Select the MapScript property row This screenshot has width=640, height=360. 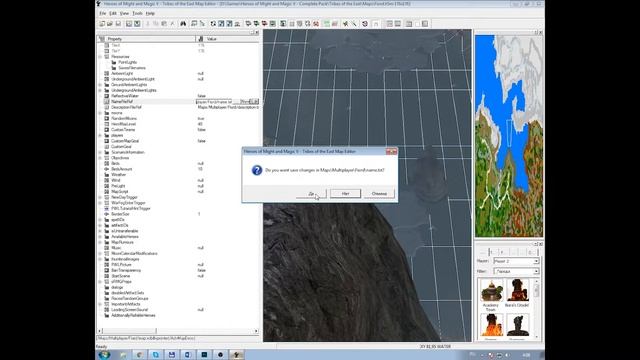[178, 191]
